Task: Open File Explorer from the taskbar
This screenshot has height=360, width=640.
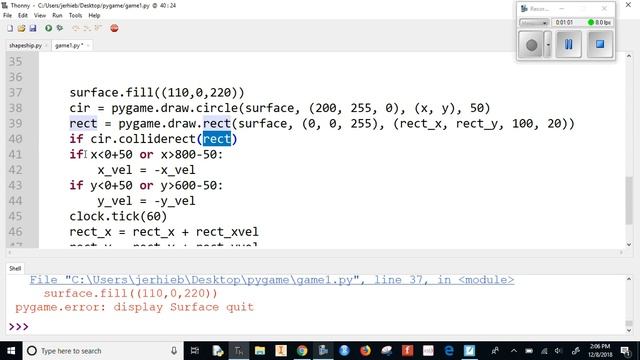Action: coord(260,351)
